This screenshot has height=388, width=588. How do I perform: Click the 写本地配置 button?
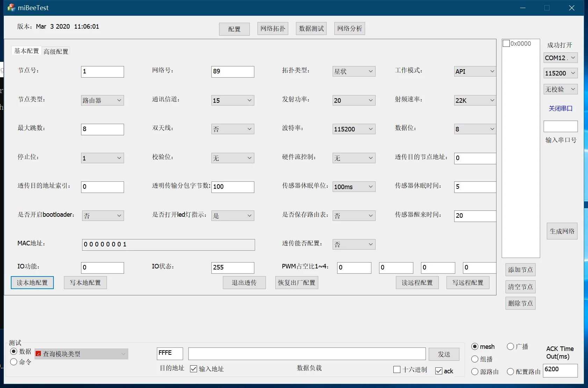coord(85,282)
